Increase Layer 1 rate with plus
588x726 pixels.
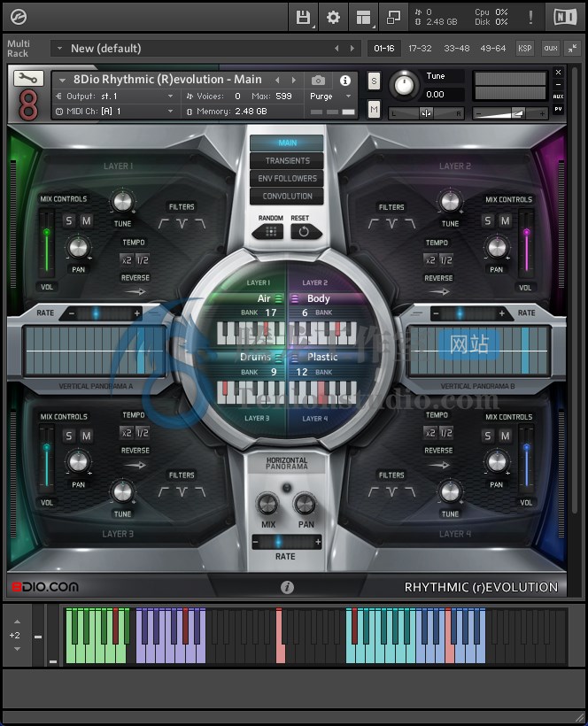(x=137, y=313)
